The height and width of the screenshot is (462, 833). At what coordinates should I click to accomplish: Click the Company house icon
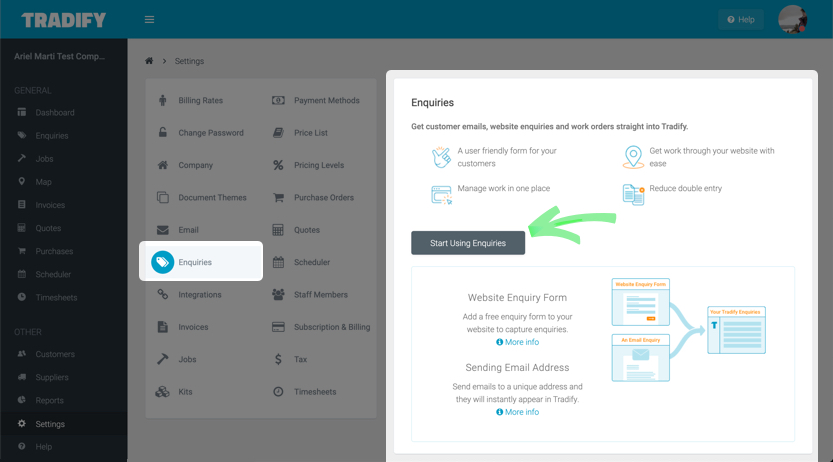point(163,165)
